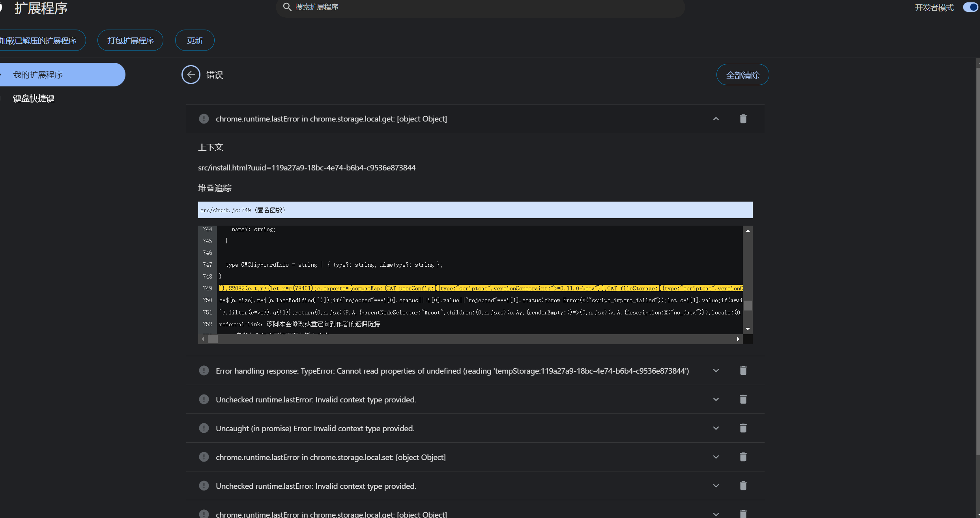Click the 全部清除 clear all button
The image size is (980, 518).
[x=742, y=75]
